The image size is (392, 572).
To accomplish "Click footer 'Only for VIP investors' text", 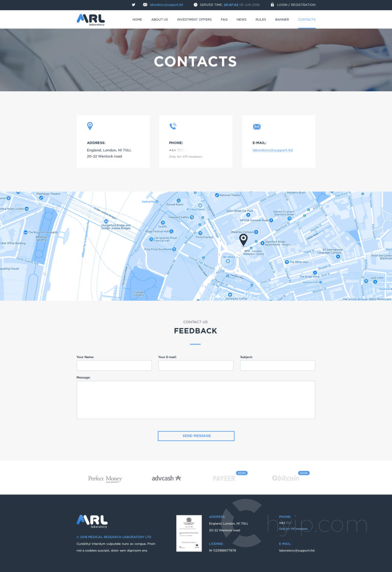I will 294,529.
